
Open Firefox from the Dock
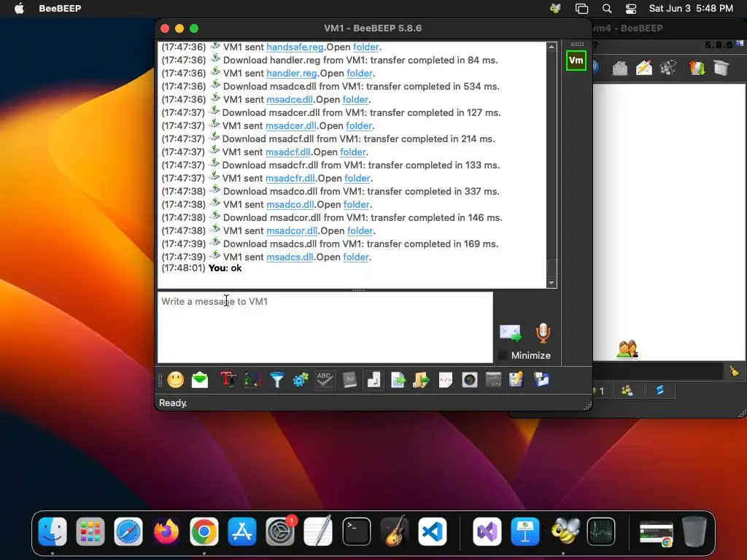tap(166, 532)
